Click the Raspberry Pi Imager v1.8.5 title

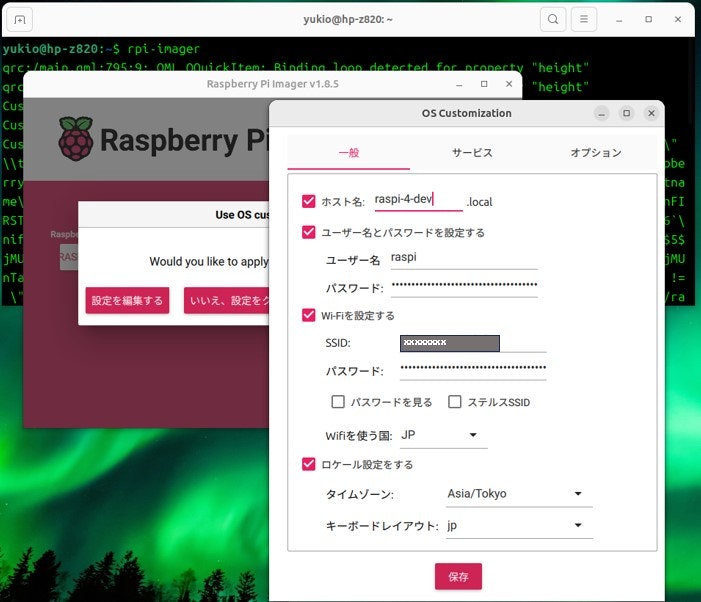point(272,84)
